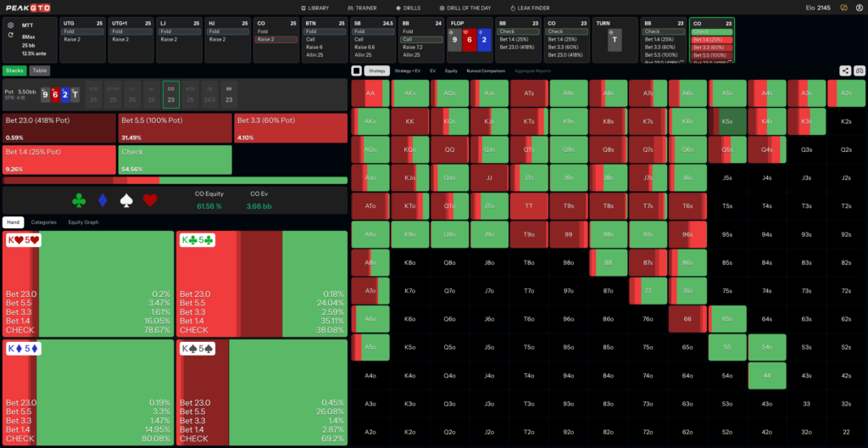
Task: Choose Allin 25 in the BB preflop panel
Action: tap(421, 55)
